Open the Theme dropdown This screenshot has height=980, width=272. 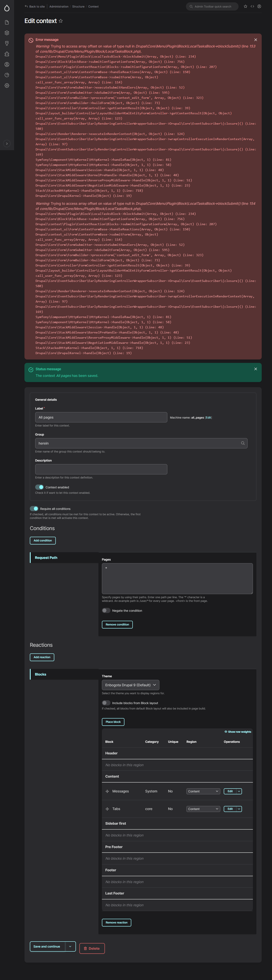[130, 685]
